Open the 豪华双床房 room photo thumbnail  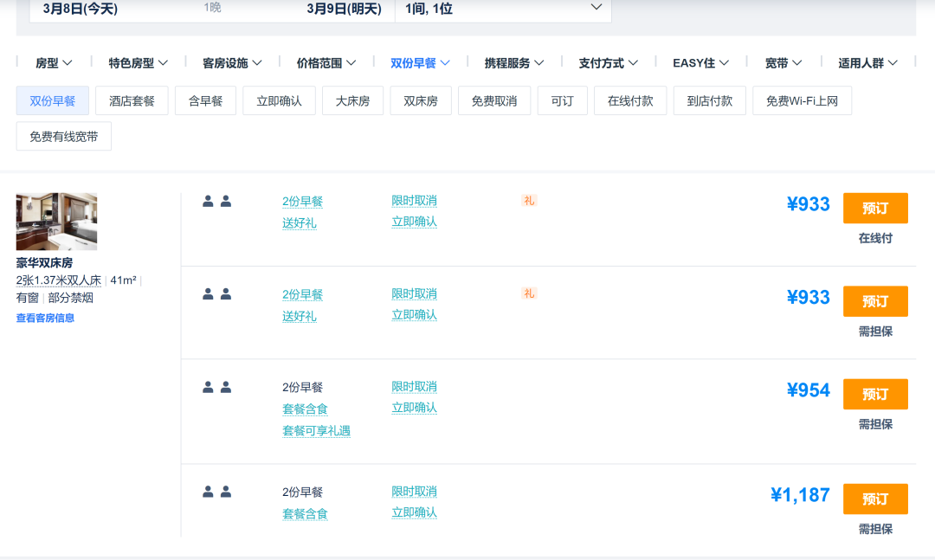point(56,222)
